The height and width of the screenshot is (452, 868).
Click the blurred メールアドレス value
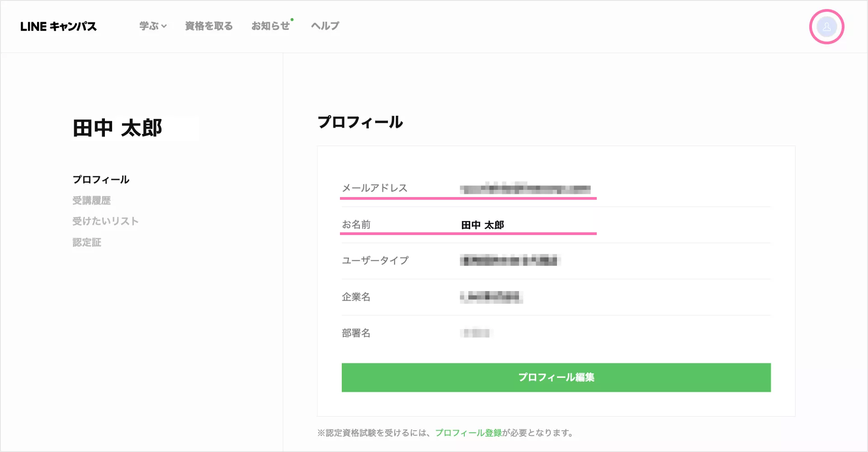click(525, 188)
